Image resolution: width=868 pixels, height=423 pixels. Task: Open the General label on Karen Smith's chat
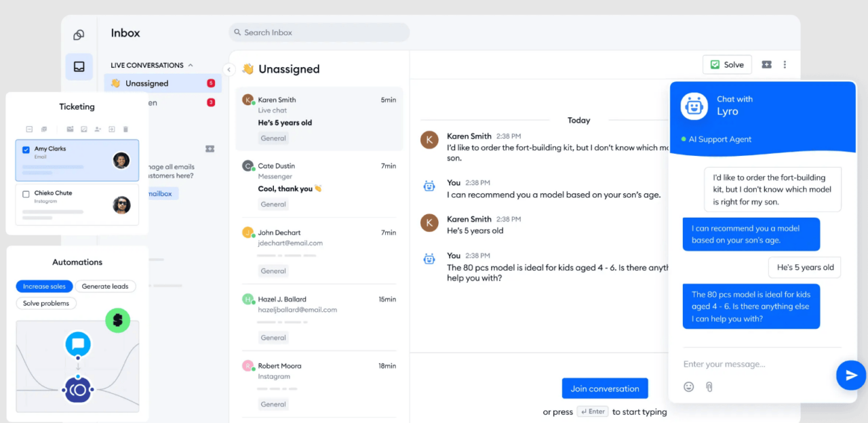(x=273, y=138)
